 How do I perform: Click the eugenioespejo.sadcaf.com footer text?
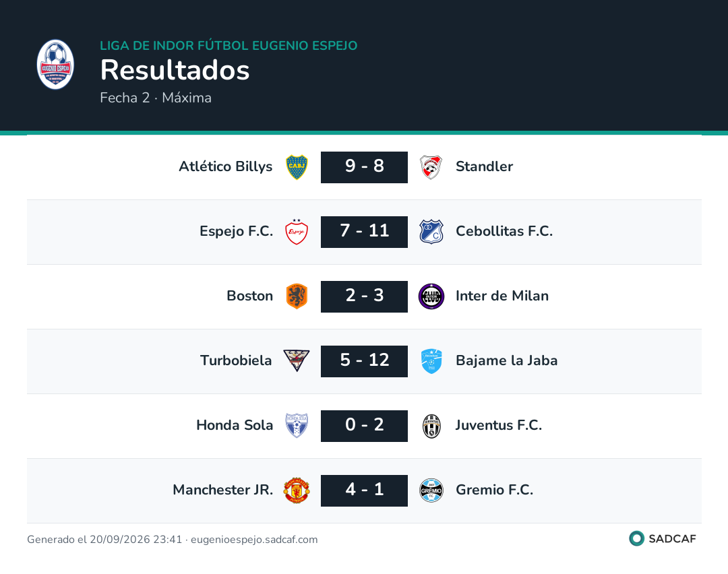click(254, 539)
